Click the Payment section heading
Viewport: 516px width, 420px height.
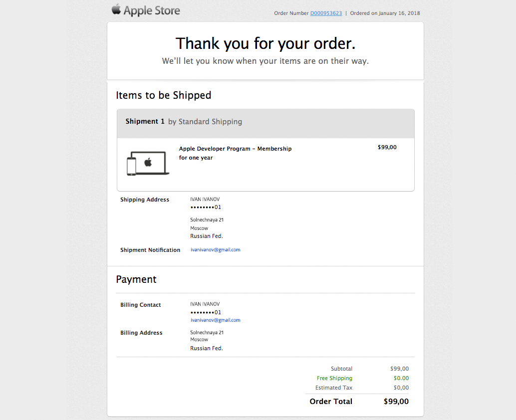(x=136, y=279)
